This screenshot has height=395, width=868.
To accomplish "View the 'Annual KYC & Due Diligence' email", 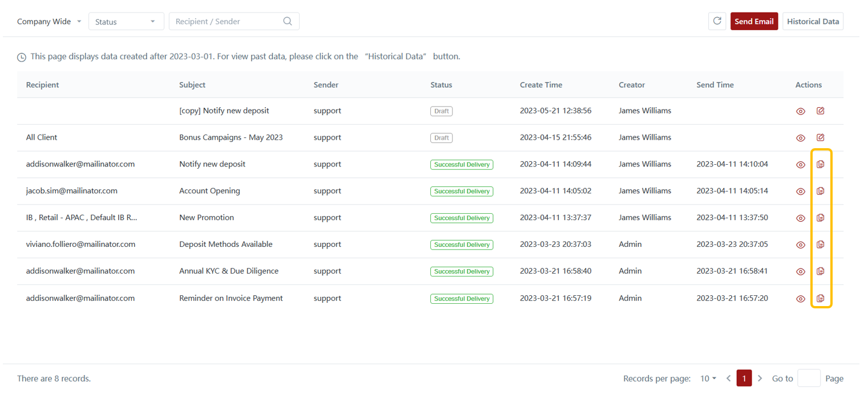I will pyautogui.click(x=801, y=272).
